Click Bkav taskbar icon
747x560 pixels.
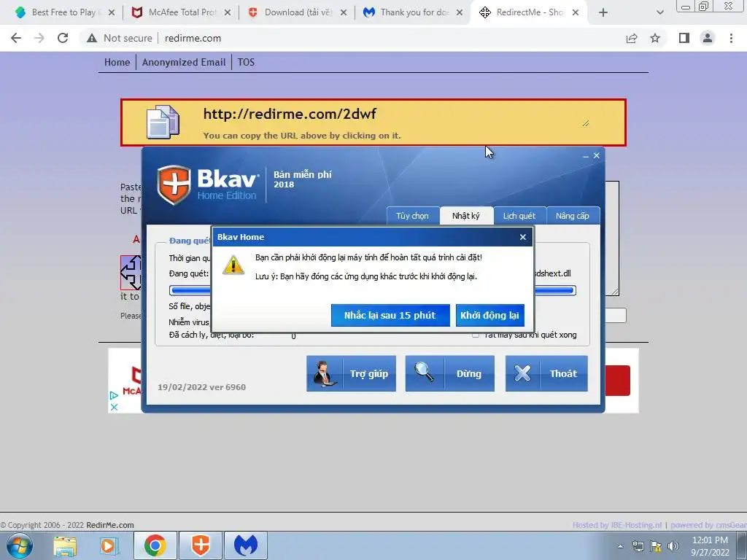point(201,545)
